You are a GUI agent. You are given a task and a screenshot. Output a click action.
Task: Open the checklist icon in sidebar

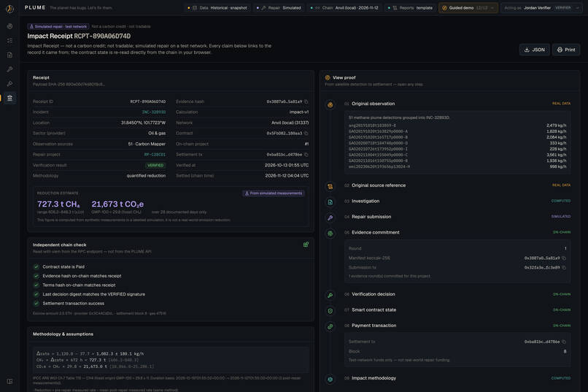tap(9, 40)
